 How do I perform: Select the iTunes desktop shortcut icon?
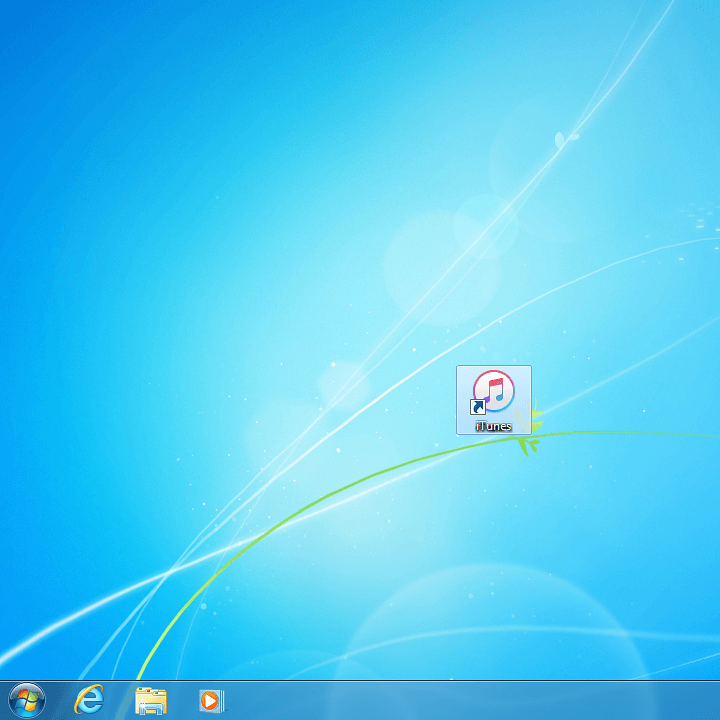click(x=493, y=392)
